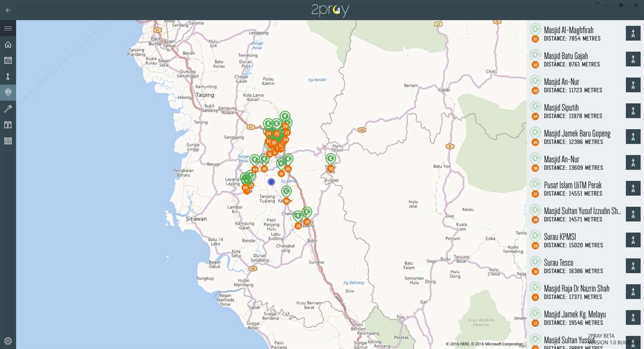Navigate to Masjid Raja Dr Nazrin Shah
The width and height of the screenshot is (644, 349).
633,292
